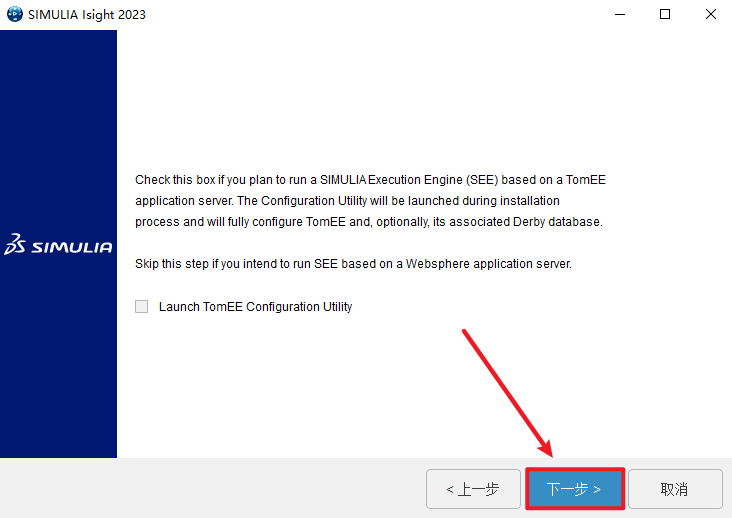The width and height of the screenshot is (732, 518).
Task: Proceed with the 下一步 button
Action: (575, 489)
